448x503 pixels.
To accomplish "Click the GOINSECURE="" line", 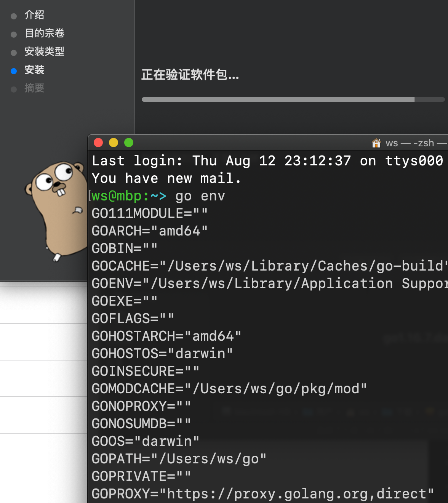I will point(146,371).
